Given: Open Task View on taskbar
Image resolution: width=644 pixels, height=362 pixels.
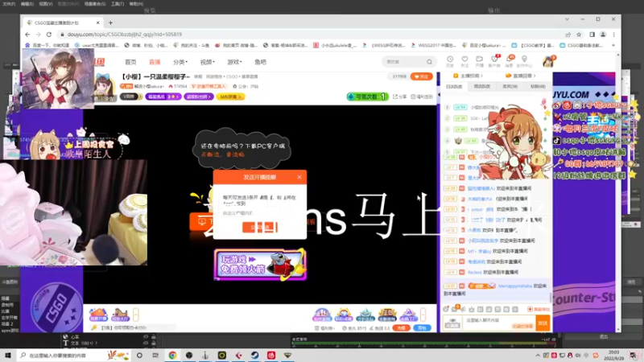Looking at the screenshot, I should tap(155, 356).
